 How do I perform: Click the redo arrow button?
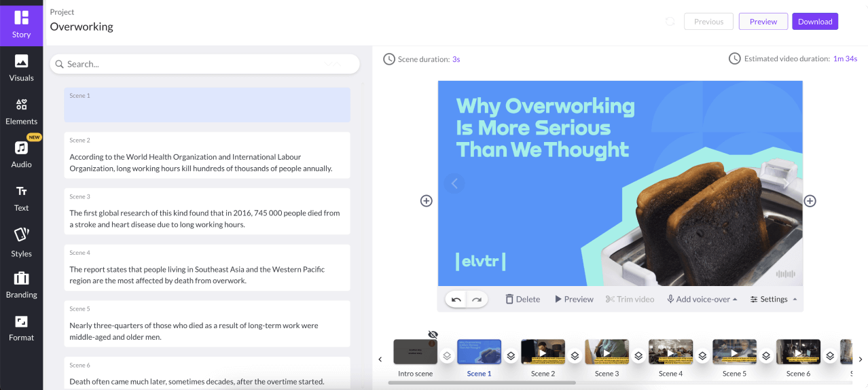coord(477,300)
